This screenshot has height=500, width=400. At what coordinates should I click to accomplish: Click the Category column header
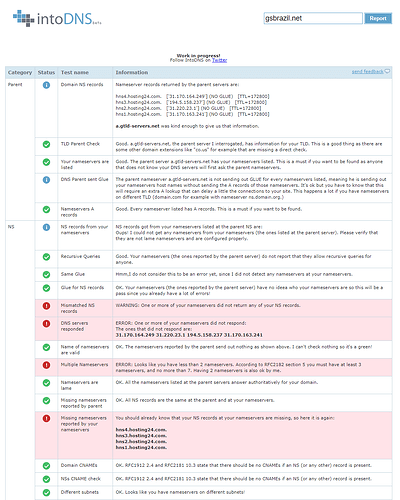[20, 72]
